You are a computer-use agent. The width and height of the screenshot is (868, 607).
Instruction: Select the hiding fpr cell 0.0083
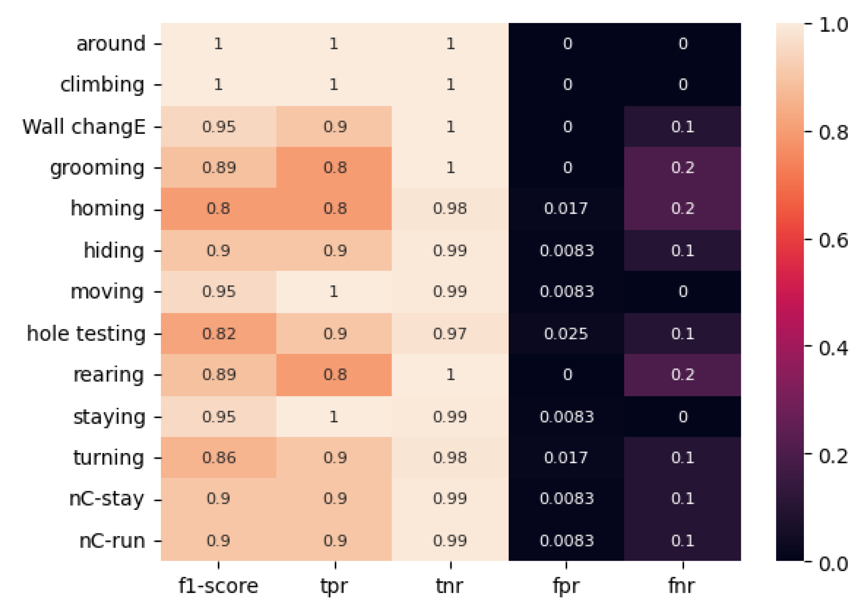(x=566, y=250)
